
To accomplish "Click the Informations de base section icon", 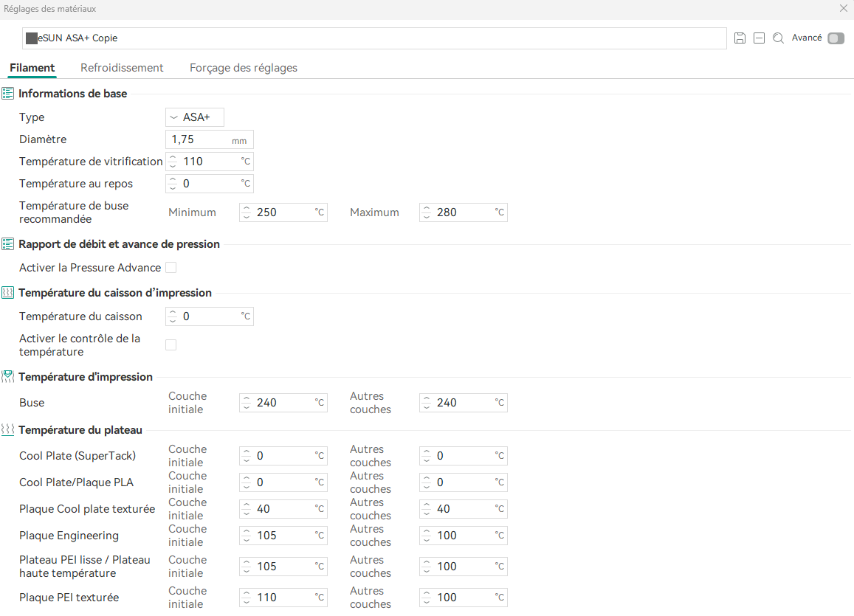I will click(7, 94).
